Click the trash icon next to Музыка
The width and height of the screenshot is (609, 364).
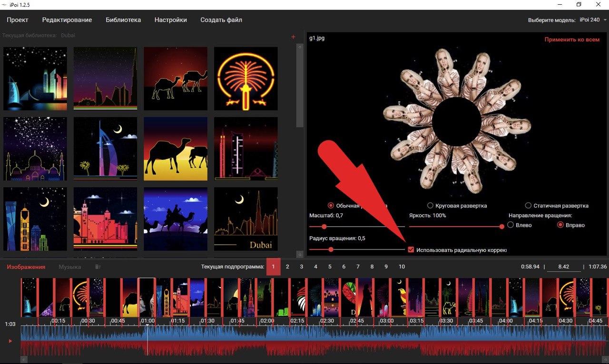[98, 267]
